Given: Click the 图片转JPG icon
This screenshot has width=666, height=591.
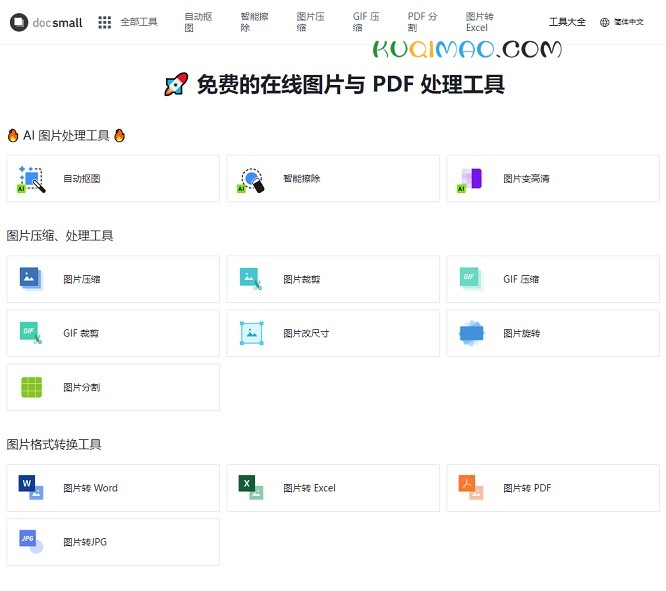Looking at the screenshot, I should coord(31,541).
